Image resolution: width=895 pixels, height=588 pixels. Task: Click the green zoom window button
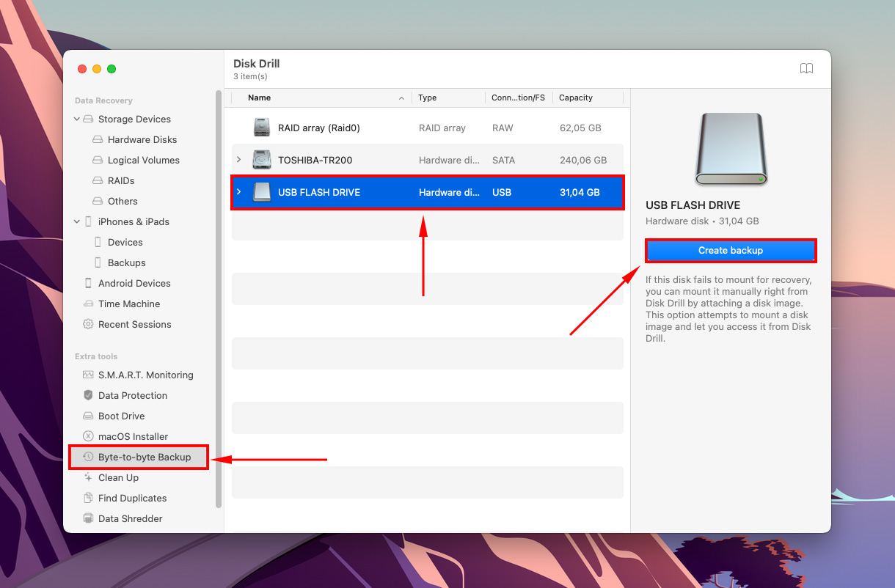(112, 69)
